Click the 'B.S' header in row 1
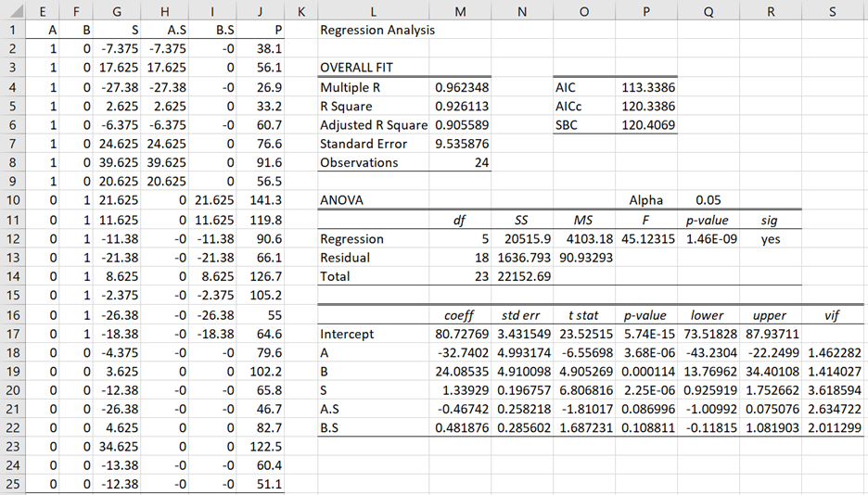Screen dimensions: 868x495 [x=224, y=30]
